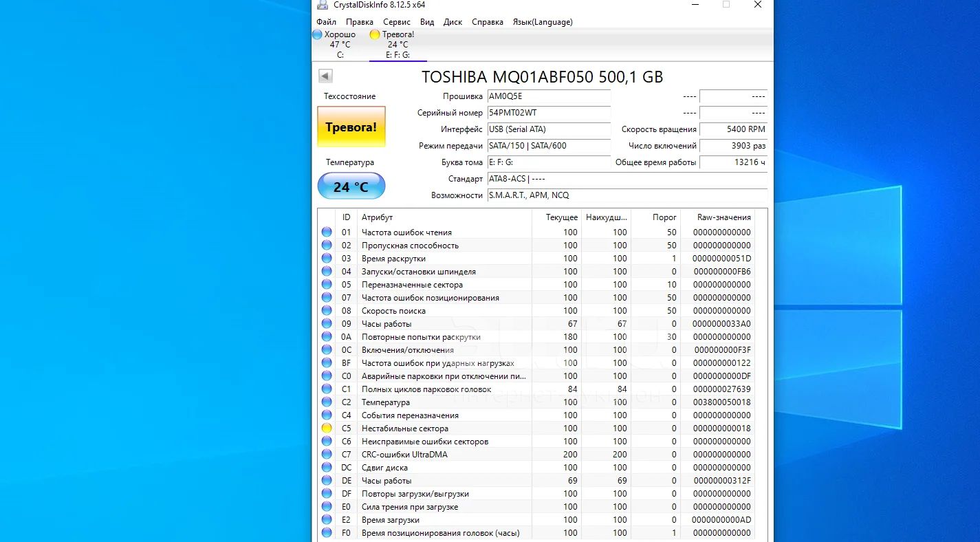Screen dimensions: 980x542
Task: Click the status orb of attribute BF
Action: click(x=327, y=362)
